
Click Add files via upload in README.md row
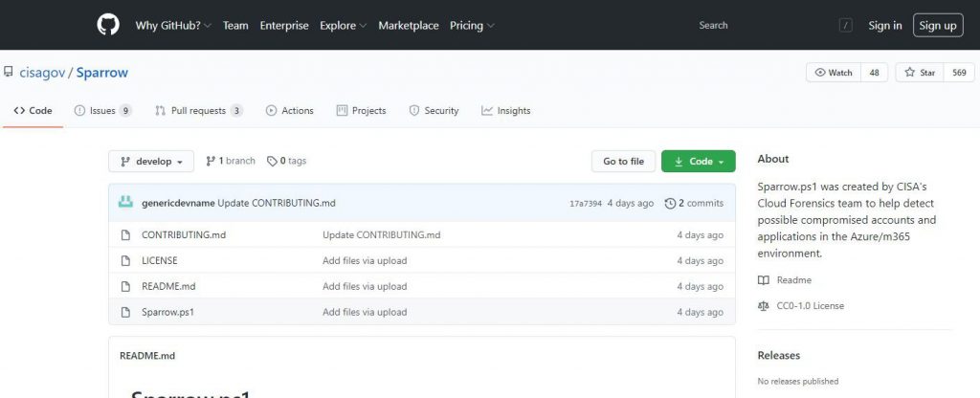coord(365,286)
